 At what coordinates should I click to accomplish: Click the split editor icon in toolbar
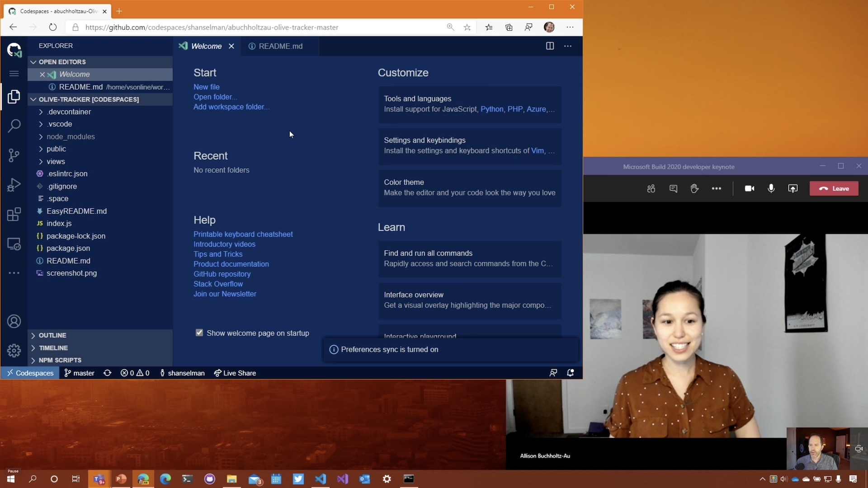click(x=550, y=46)
